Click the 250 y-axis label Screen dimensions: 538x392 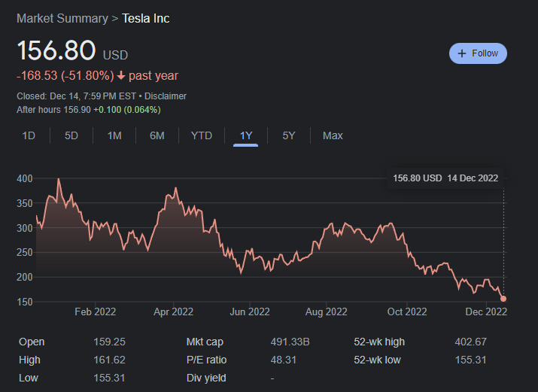25,252
